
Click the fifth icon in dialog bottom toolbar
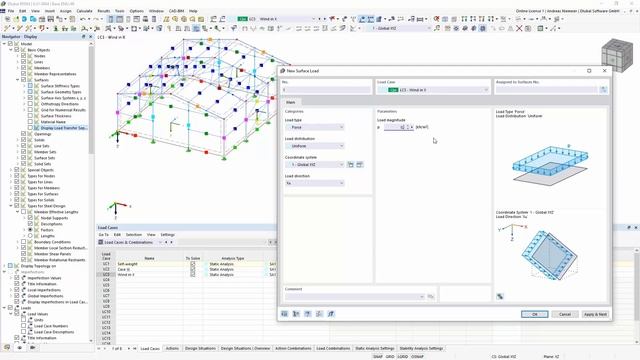[331, 314]
